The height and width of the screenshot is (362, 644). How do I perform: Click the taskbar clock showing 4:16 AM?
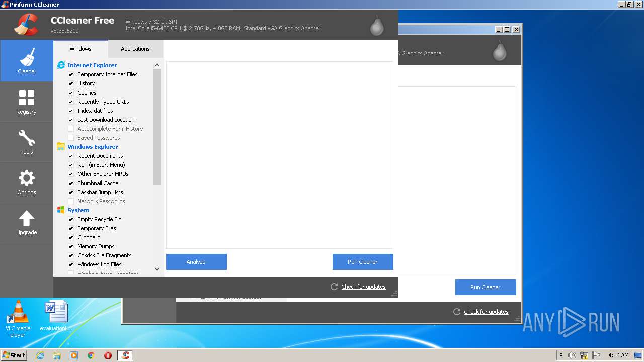[x=618, y=355]
